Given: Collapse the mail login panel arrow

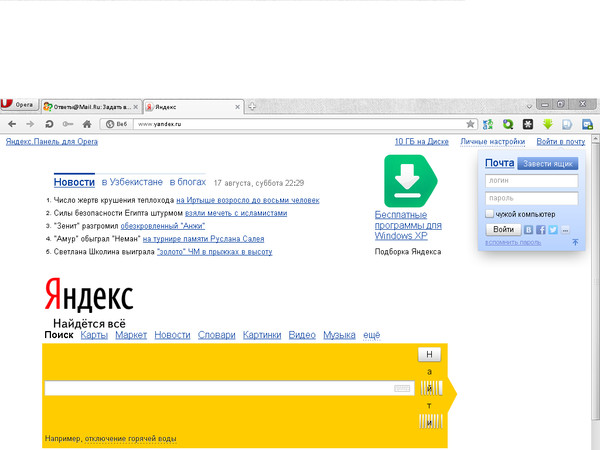Looking at the screenshot, I should 575,242.
